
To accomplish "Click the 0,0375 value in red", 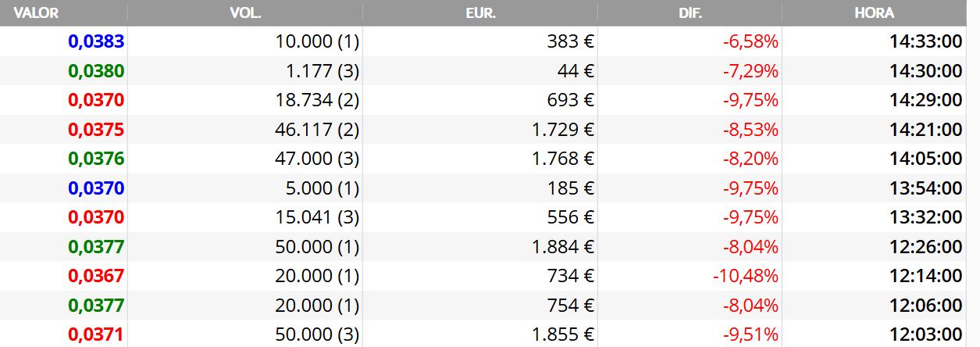I will click(x=96, y=130).
